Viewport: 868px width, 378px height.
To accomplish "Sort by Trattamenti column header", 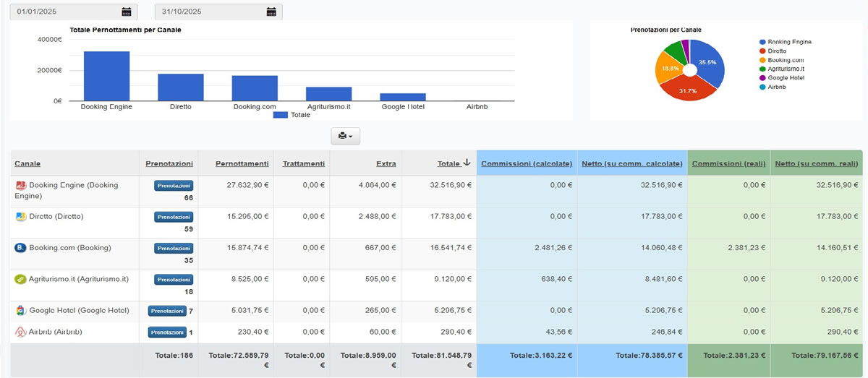I will [304, 164].
